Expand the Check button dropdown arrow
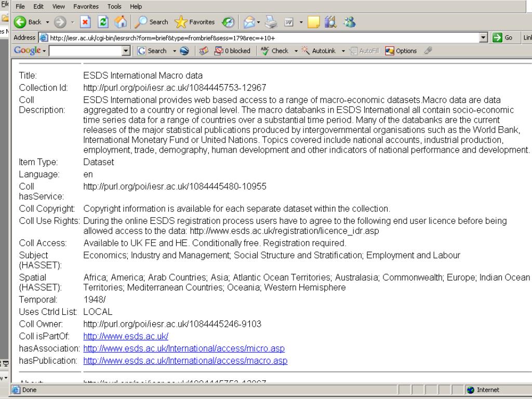532x399 pixels. [x=296, y=51]
